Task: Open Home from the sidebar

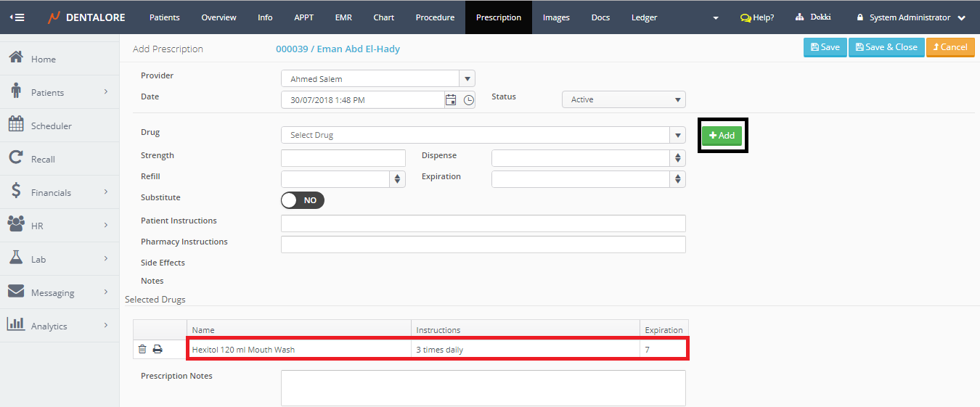Action: (44, 59)
